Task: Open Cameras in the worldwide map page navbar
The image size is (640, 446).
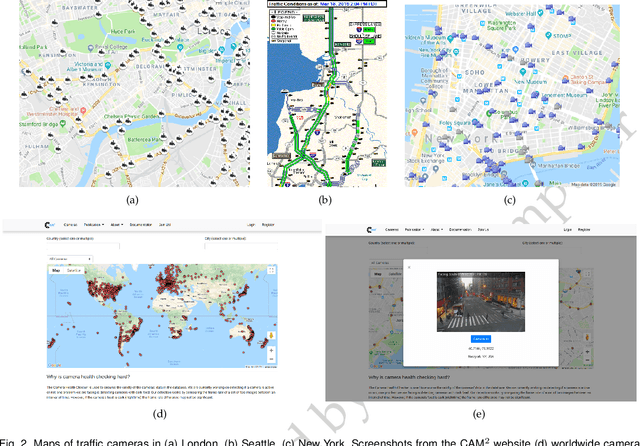Action: (x=70, y=225)
